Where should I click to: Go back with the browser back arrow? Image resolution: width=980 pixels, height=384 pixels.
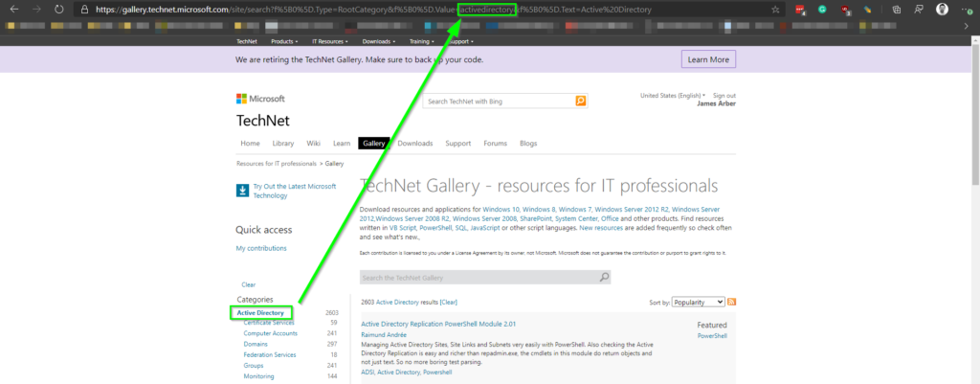pyautogui.click(x=15, y=10)
